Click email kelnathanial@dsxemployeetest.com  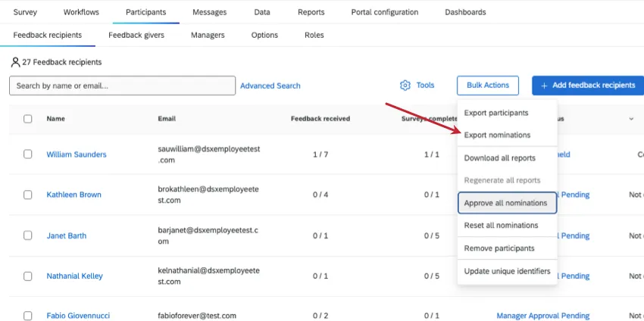click(x=208, y=276)
